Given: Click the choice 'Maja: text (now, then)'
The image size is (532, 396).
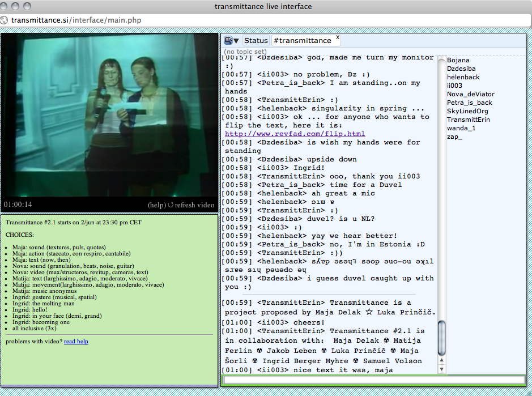Looking at the screenshot, I should (41, 259).
